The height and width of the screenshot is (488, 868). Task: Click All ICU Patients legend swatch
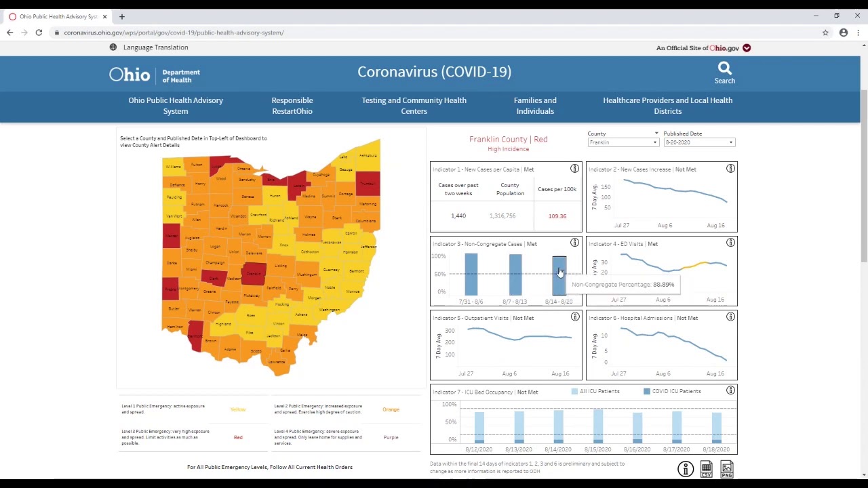574,391
